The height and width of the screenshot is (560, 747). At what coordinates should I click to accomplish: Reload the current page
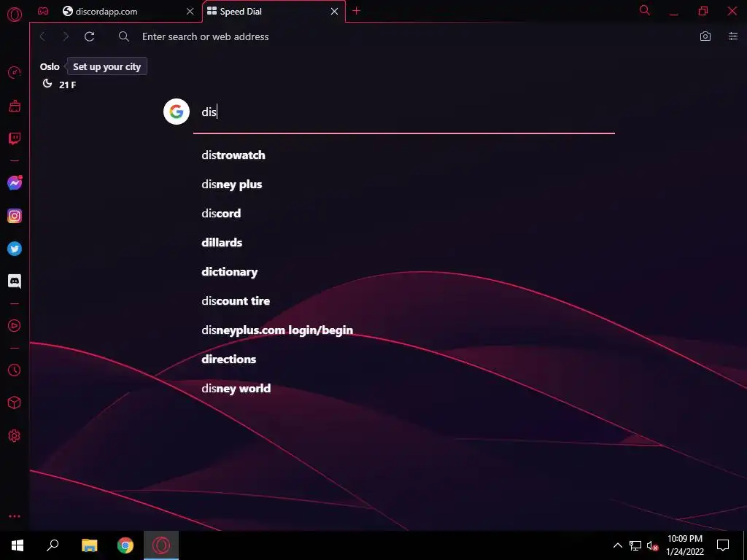click(90, 36)
